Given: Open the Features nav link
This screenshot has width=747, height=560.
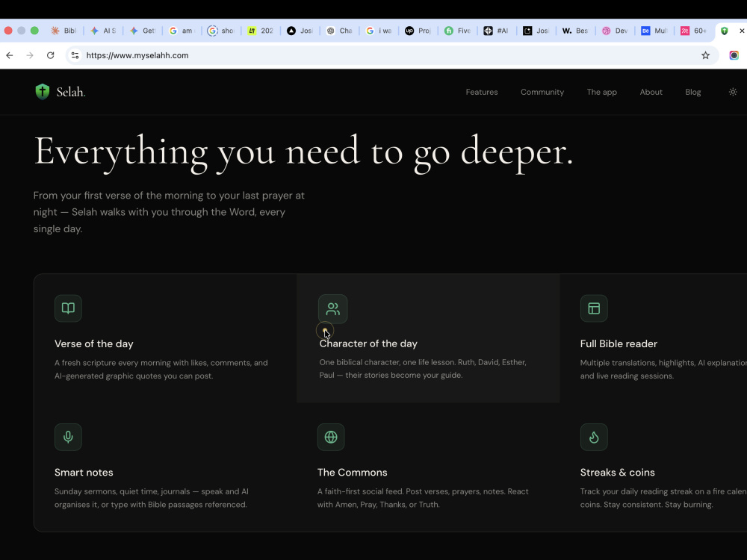Looking at the screenshot, I should point(482,92).
